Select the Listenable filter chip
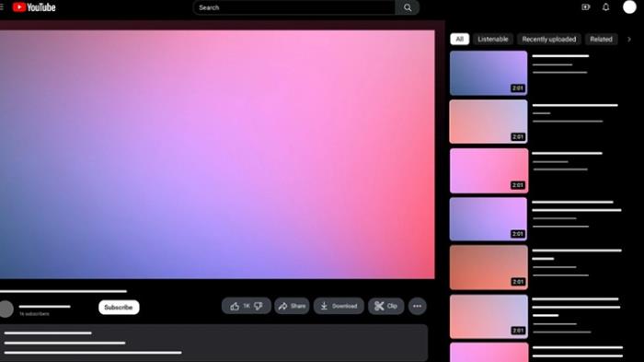Image resolution: width=644 pixels, height=362 pixels. coord(493,39)
